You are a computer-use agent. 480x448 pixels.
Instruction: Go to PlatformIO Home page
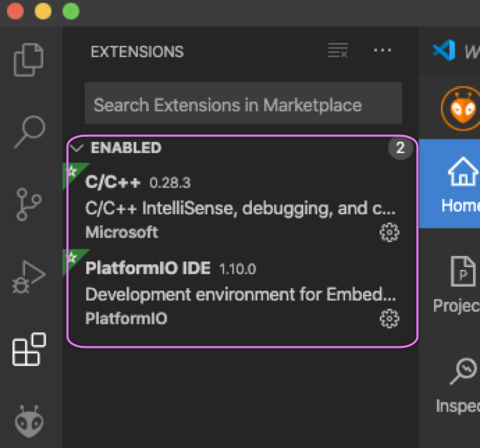point(459,184)
